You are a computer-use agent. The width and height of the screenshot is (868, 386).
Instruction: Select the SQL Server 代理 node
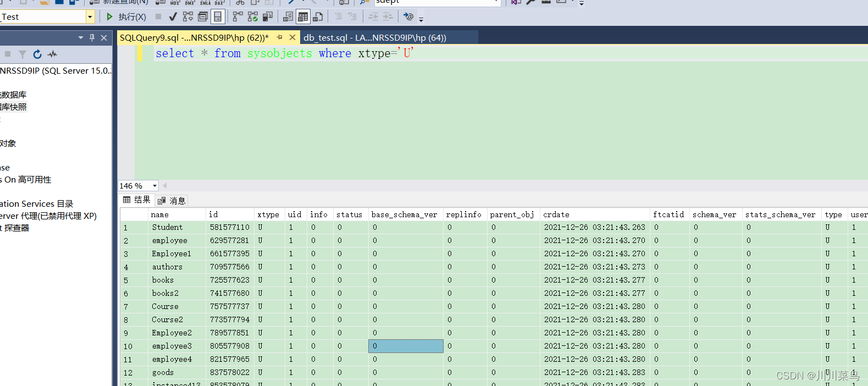point(48,216)
